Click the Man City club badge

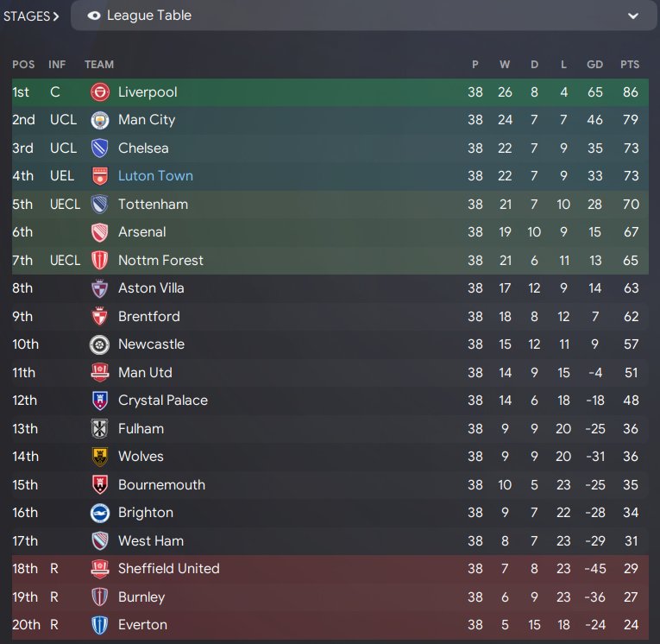(x=100, y=120)
